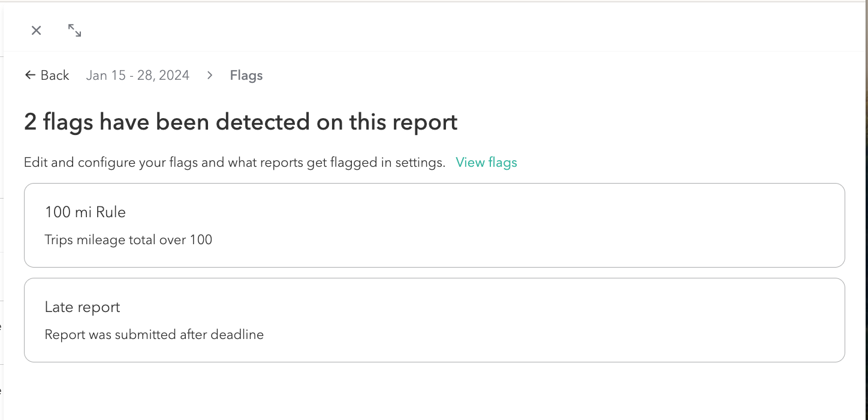Open the View flags settings link
This screenshot has width=868, height=420.
tap(486, 162)
